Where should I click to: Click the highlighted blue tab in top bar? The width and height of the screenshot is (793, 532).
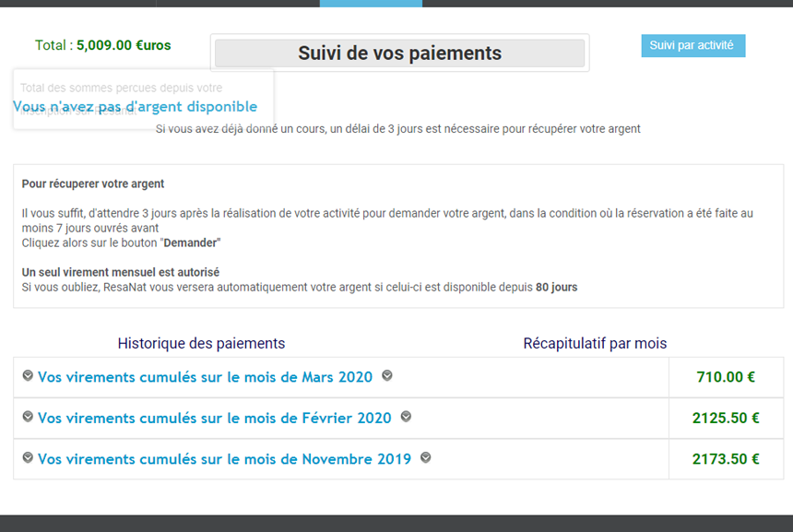pyautogui.click(x=371, y=3)
